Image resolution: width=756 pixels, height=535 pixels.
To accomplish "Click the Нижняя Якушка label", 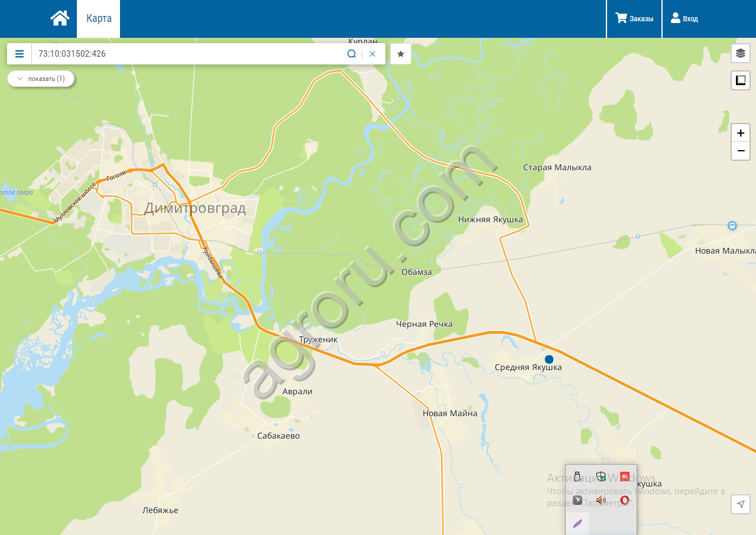I will [491, 219].
